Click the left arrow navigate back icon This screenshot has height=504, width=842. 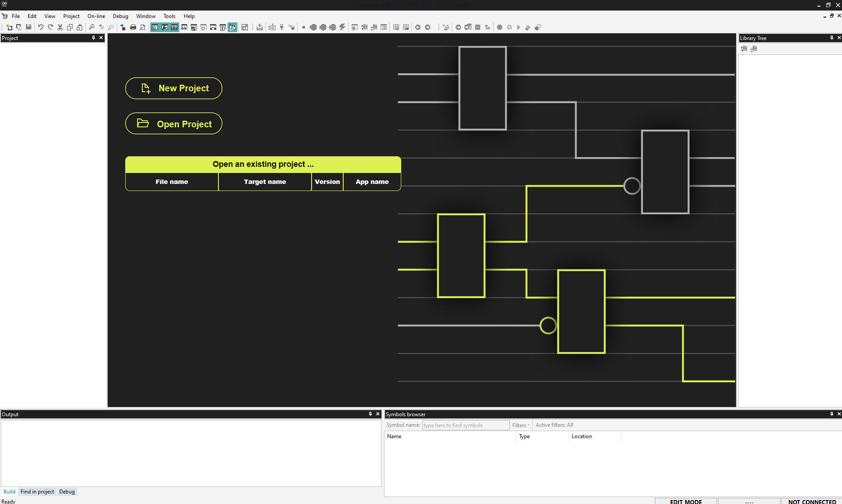click(x=418, y=27)
